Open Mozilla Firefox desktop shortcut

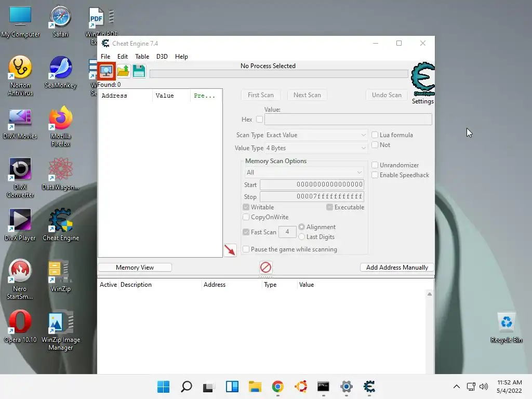coord(60,127)
